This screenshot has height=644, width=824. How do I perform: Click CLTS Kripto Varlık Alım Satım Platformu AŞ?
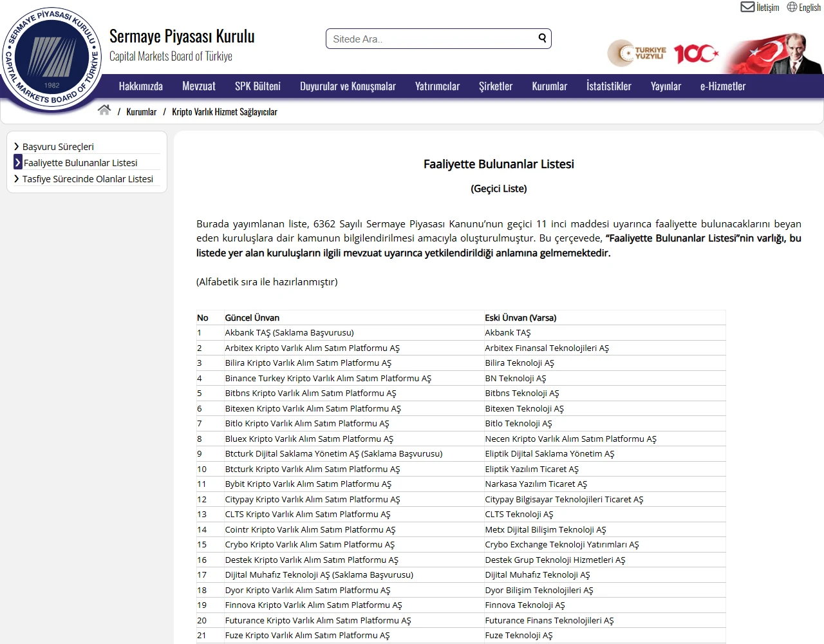click(x=308, y=515)
